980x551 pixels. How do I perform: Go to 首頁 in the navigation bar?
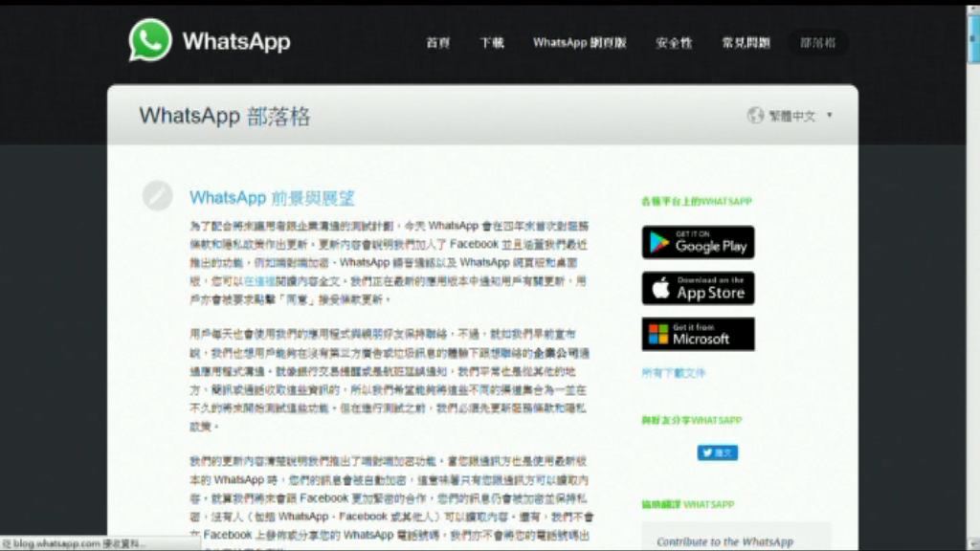coord(437,43)
